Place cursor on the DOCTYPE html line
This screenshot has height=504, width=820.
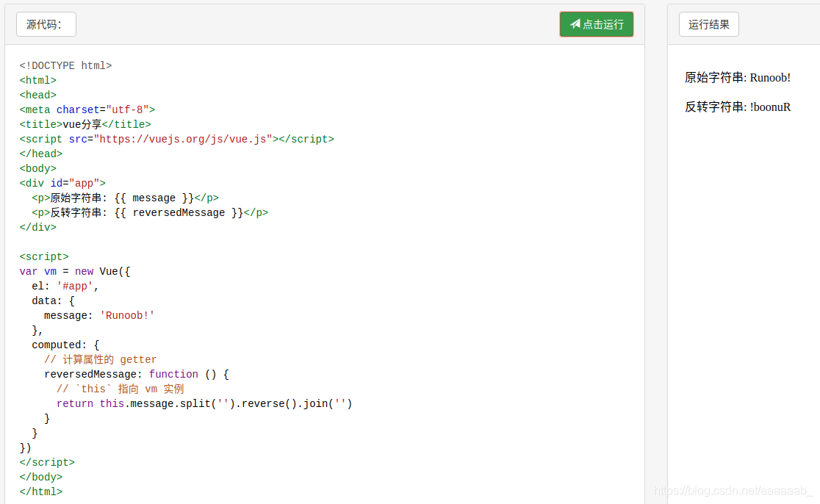tap(65, 65)
